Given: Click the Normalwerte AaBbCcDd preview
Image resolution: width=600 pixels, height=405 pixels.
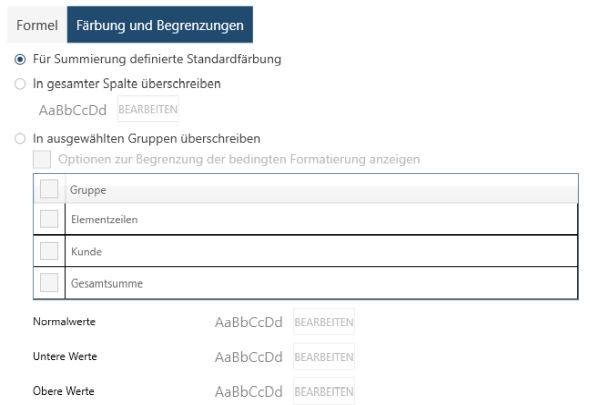Looking at the screenshot, I should click(x=249, y=323).
